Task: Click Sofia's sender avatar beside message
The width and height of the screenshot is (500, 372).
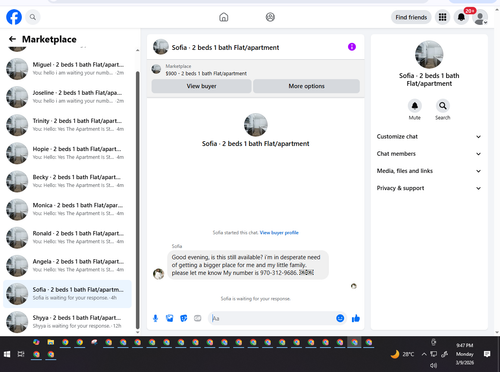Action: click(x=158, y=274)
